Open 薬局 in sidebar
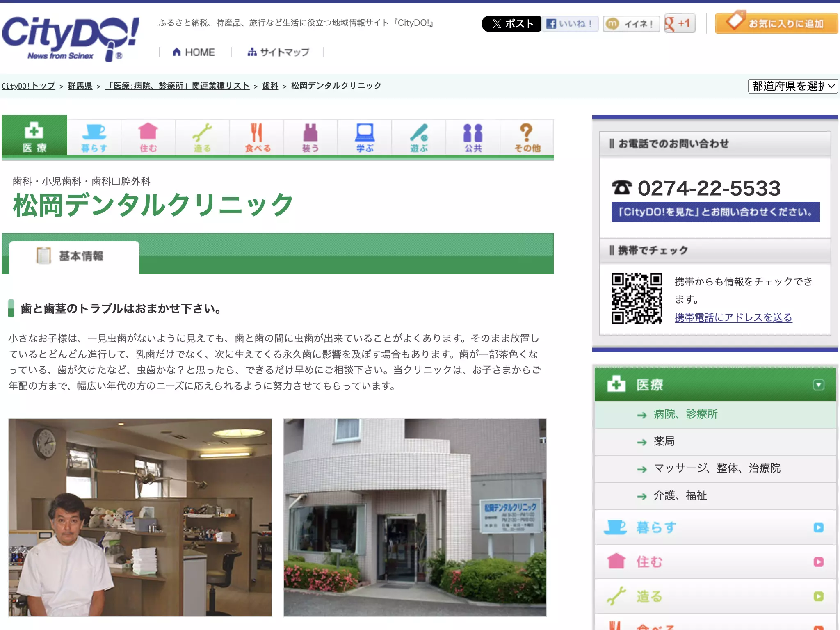840x630 pixels. click(715, 441)
